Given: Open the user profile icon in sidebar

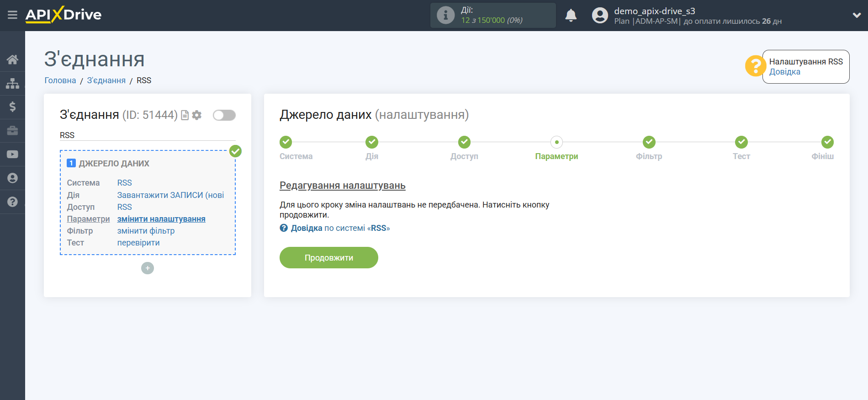Looking at the screenshot, I should coord(12,178).
